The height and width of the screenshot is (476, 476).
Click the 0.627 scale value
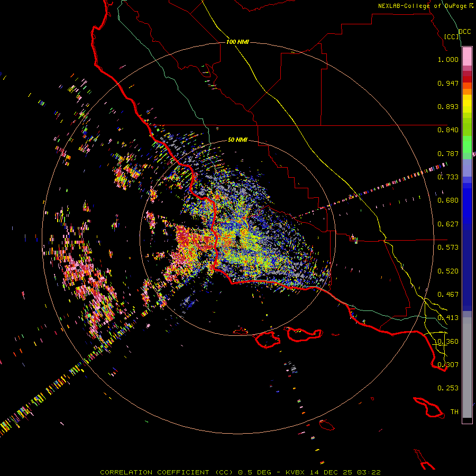pos(448,224)
